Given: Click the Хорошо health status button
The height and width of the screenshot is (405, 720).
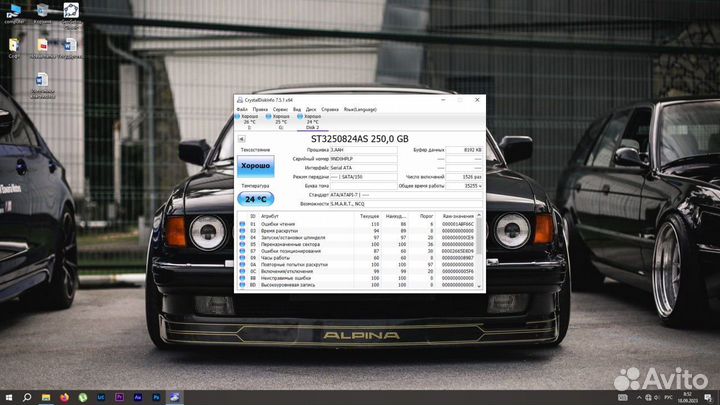Looking at the screenshot, I should pos(255,164).
